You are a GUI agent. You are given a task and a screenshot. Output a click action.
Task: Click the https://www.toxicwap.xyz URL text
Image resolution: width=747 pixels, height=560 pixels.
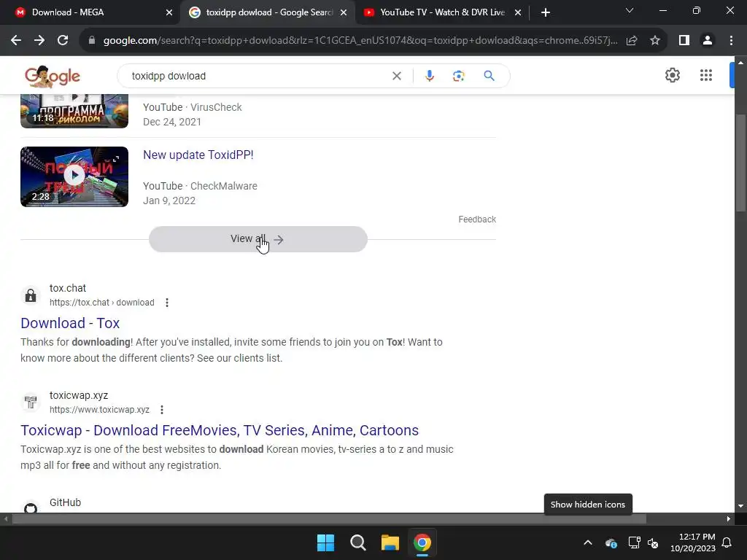click(x=99, y=410)
